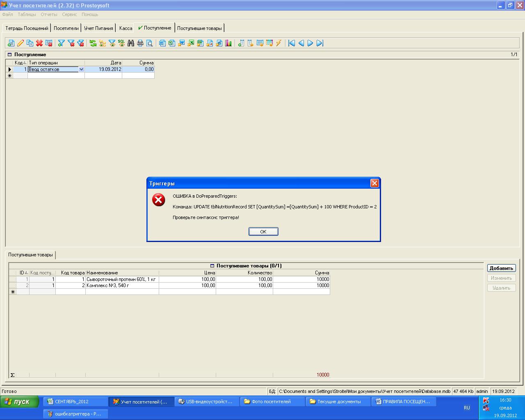
Task: Open the bar chart diagram icon
Action: [x=228, y=43]
